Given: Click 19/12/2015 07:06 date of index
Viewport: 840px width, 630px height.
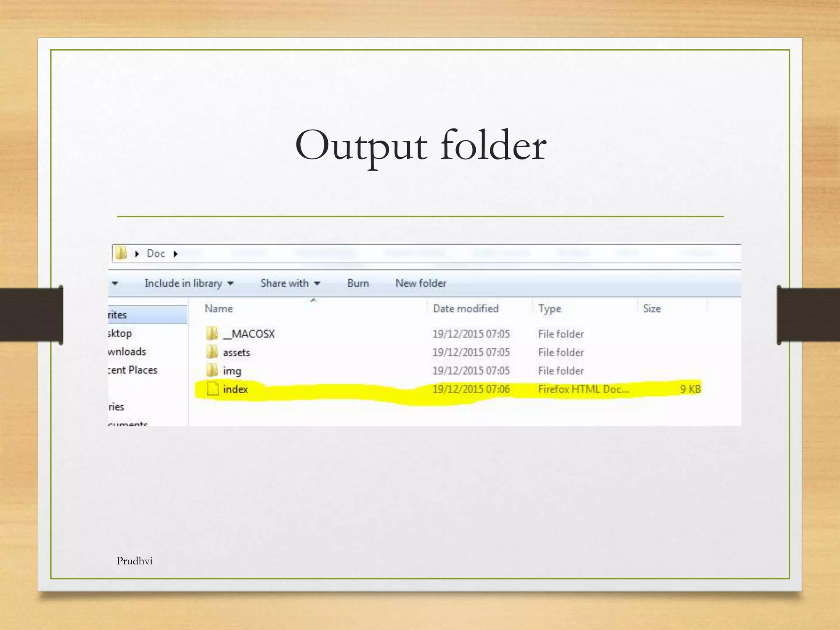Looking at the screenshot, I should click(x=471, y=389).
